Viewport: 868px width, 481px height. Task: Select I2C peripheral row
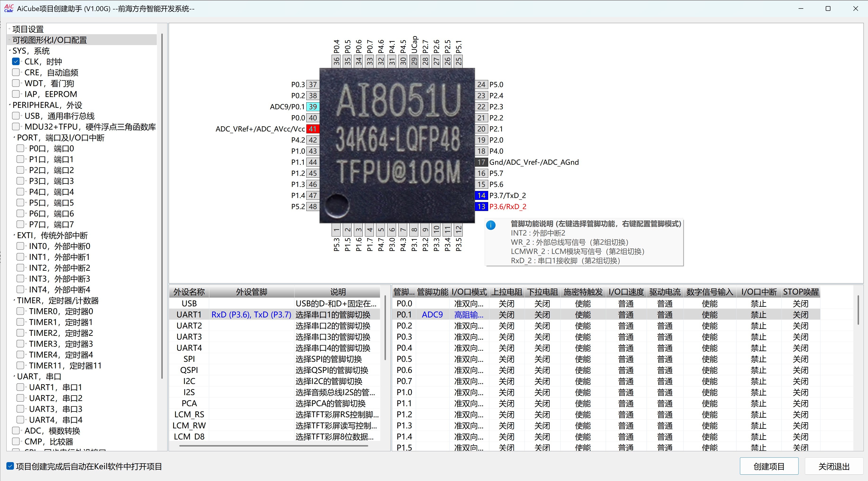pyautogui.click(x=275, y=381)
